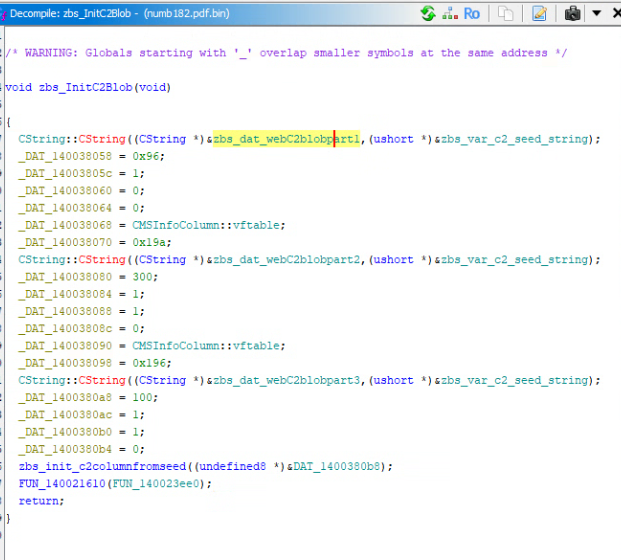Viewport: 621px width, 560px height.
Task: Click the Copy icon in decompiler toolbar
Action: tap(507, 13)
